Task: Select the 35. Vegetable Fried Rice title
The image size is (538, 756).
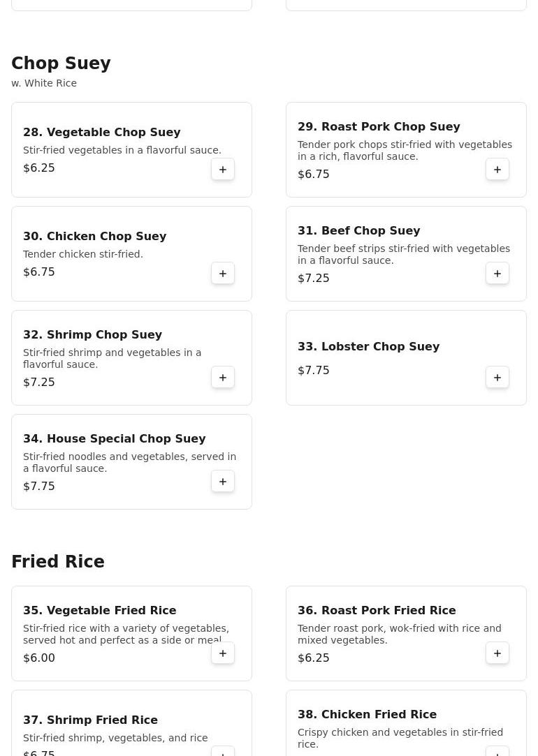Action: 100,611
